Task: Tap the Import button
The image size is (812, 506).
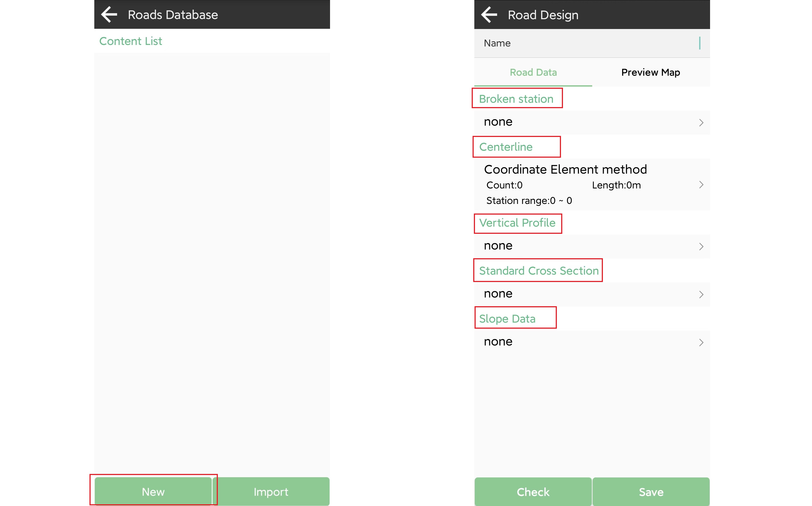Action: click(x=271, y=492)
